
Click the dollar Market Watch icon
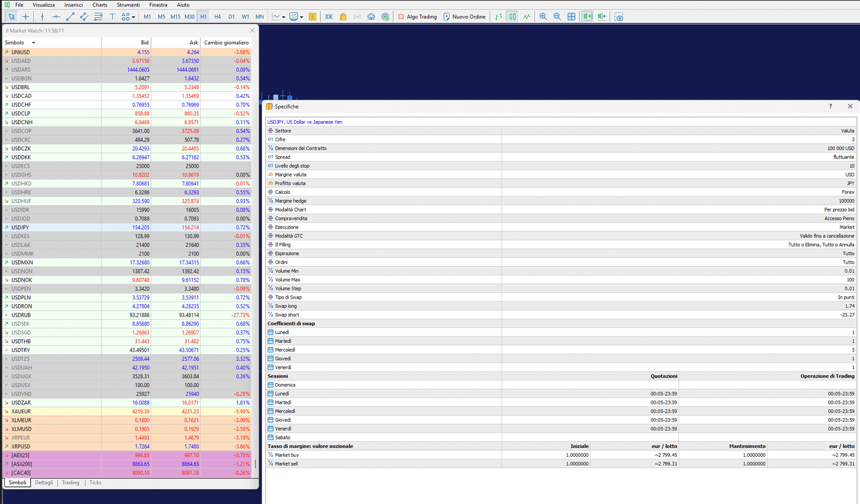[312, 17]
